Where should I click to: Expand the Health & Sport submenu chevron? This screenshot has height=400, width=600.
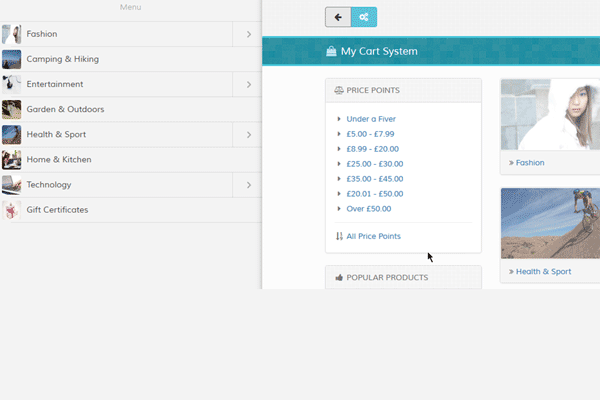click(x=249, y=135)
